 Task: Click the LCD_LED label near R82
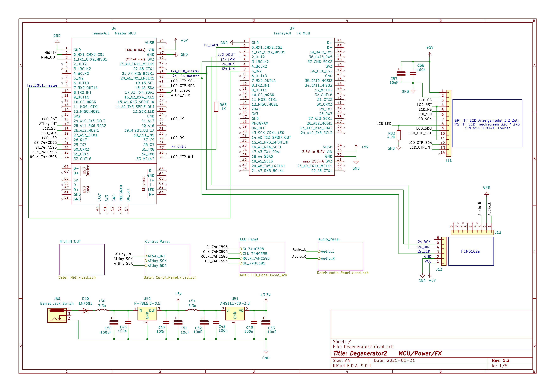point(384,124)
